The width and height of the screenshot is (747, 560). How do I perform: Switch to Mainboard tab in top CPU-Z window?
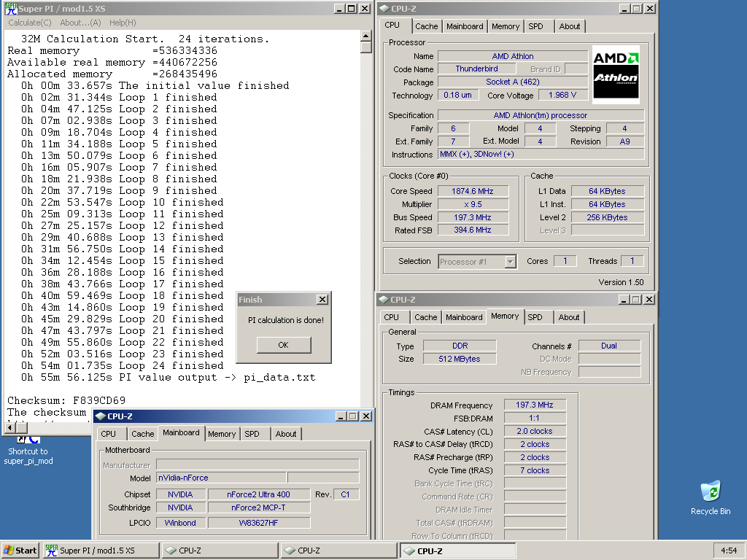pyautogui.click(x=465, y=26)
